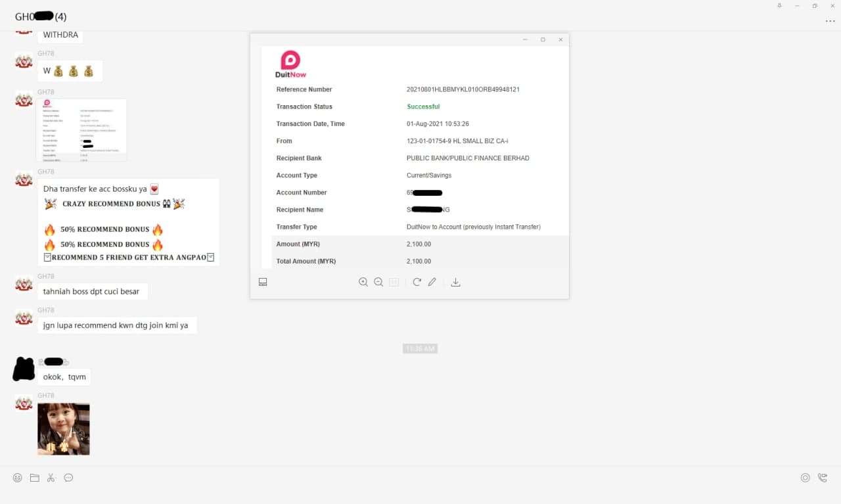Close the image viewer window
The width and height of the screenshot is (841, 504).
point(560,39)
